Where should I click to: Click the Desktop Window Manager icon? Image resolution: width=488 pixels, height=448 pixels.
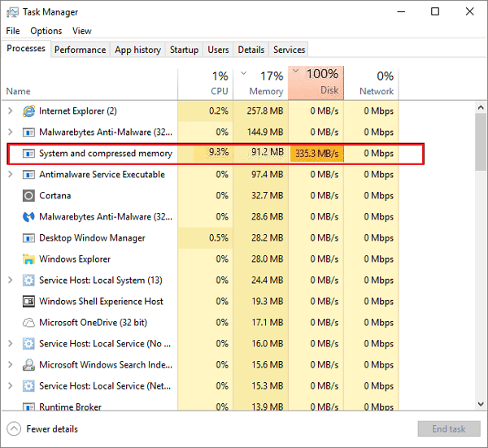tap(28, 238)
